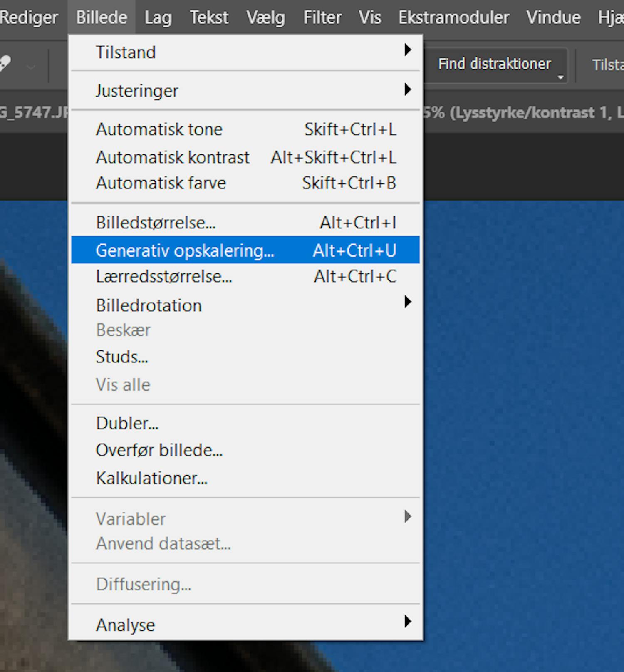Choose Generativ opskalering

[245, 250]
